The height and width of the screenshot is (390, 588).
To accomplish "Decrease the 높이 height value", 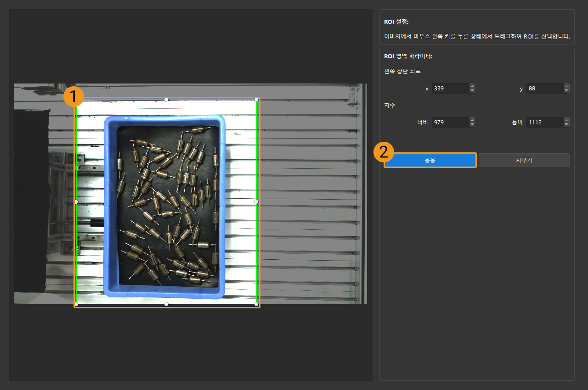I will click(566, 125).
